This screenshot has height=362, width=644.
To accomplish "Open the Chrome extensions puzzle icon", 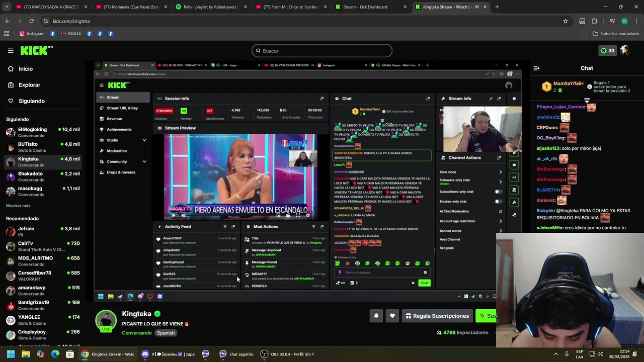I will click(595, 21).
